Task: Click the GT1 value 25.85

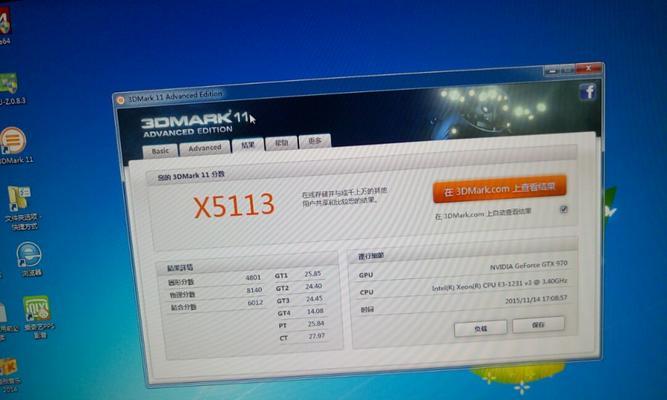Action: 313,274
